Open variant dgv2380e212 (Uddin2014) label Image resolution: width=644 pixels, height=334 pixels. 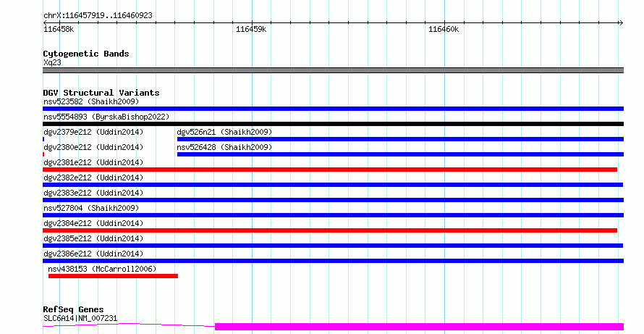tap(93, 147)
